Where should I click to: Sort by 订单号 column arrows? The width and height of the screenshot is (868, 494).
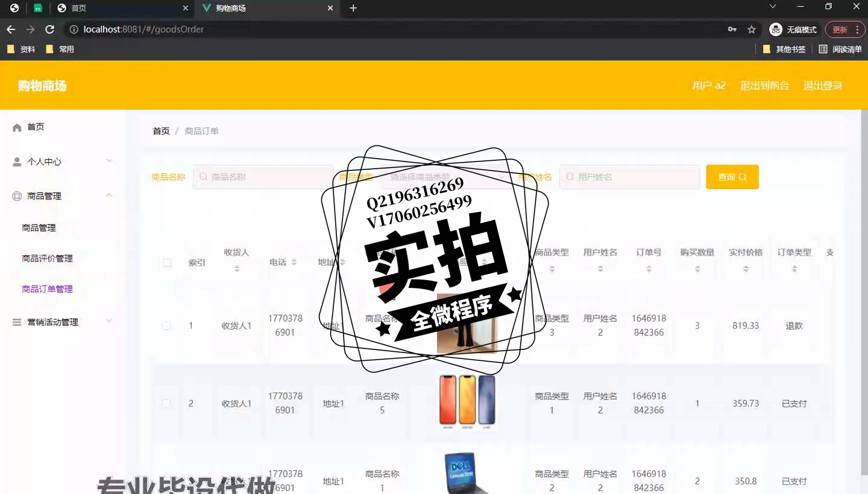[649, 269]
